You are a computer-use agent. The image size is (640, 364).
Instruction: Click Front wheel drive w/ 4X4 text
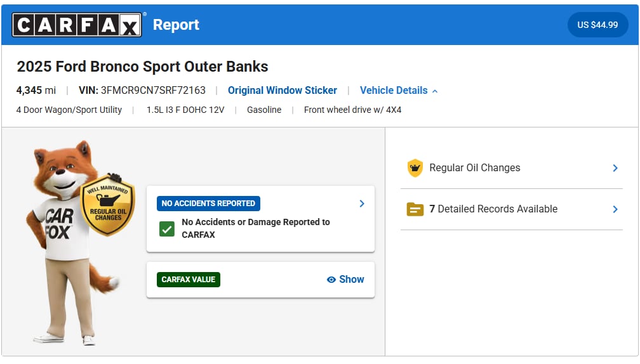tap(352, 110)
